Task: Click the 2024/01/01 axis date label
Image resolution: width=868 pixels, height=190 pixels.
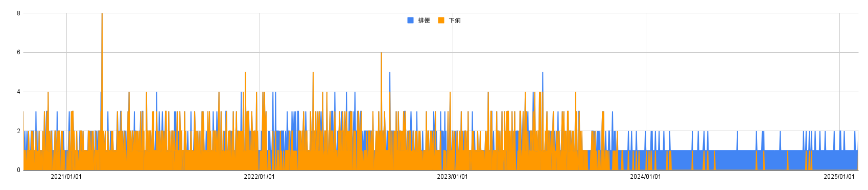Action: coord(646,177)
